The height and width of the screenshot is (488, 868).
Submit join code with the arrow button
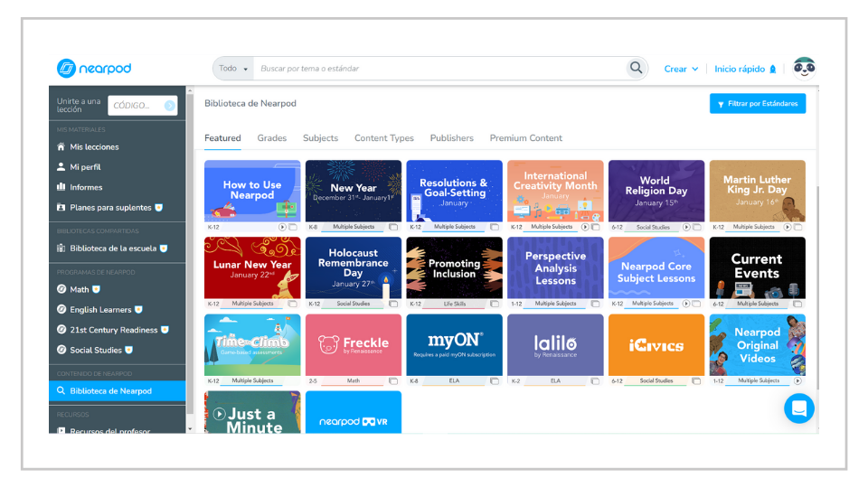coord(169,105)
